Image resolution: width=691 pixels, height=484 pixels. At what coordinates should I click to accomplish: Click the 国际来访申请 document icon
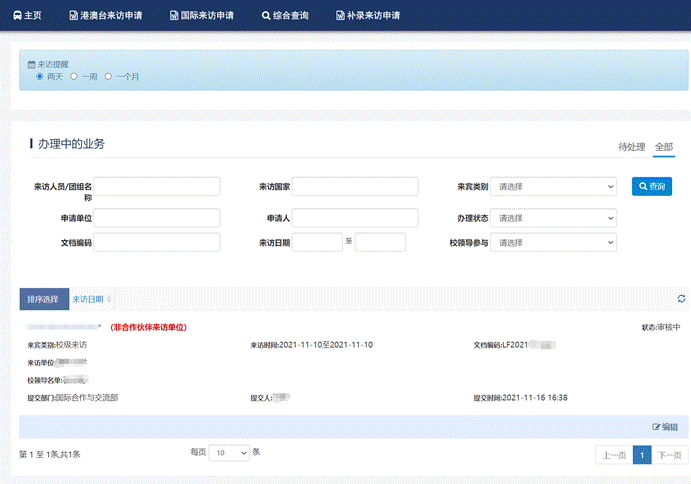174,16
